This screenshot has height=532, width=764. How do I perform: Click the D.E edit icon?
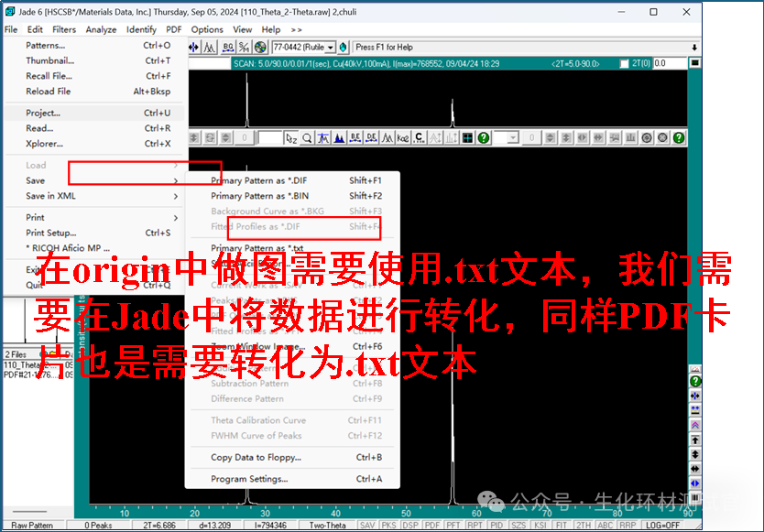click(371, 138)
